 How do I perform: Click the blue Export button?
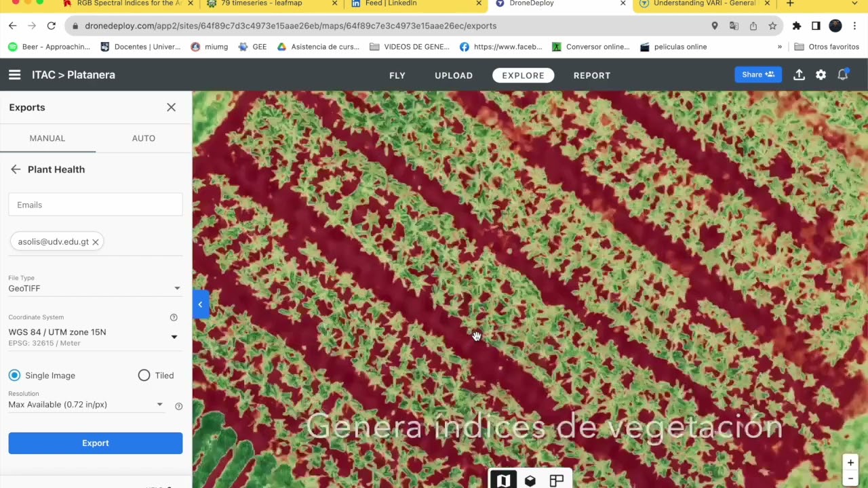tap(96, 443)
